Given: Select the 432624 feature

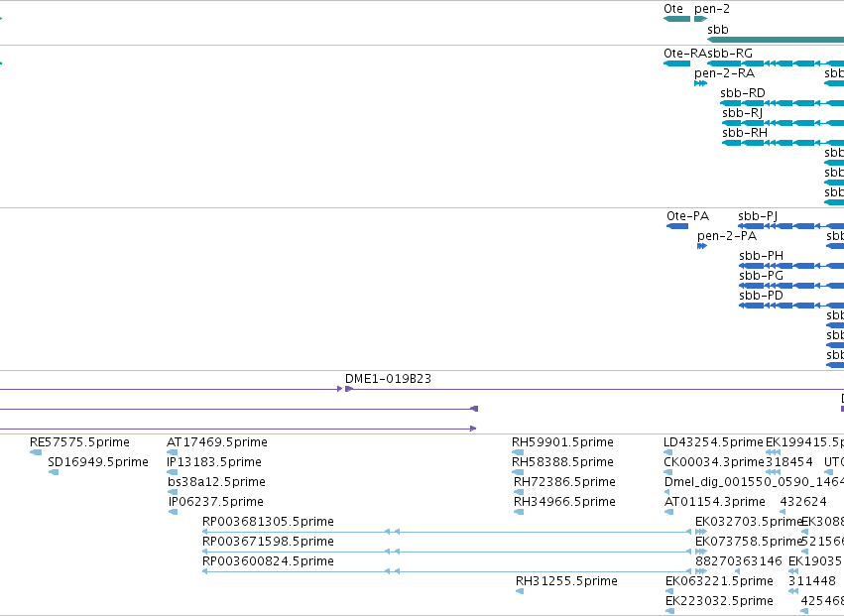Looking at the screenshot, I should pos(784,512).
